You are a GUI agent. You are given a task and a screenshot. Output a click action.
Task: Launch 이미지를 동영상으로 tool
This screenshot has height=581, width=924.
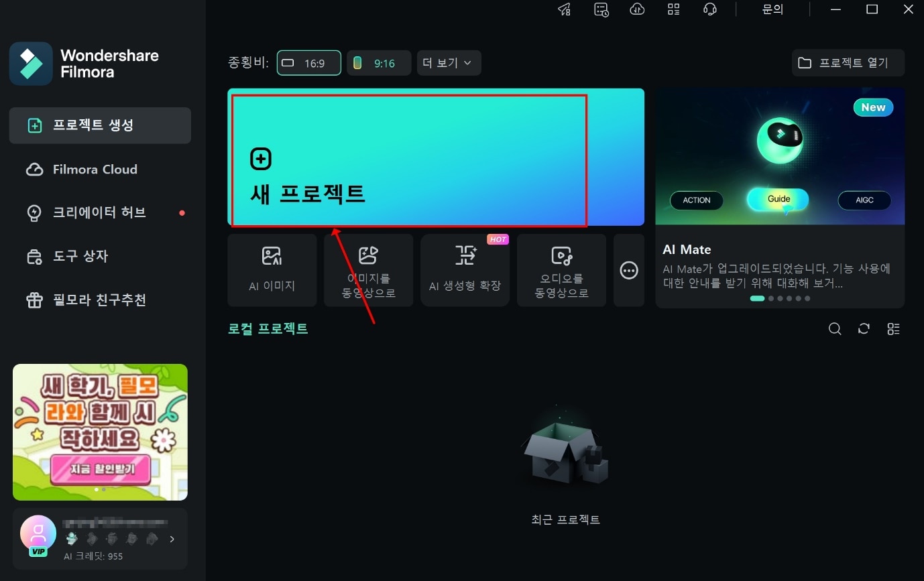coord(369,270)
